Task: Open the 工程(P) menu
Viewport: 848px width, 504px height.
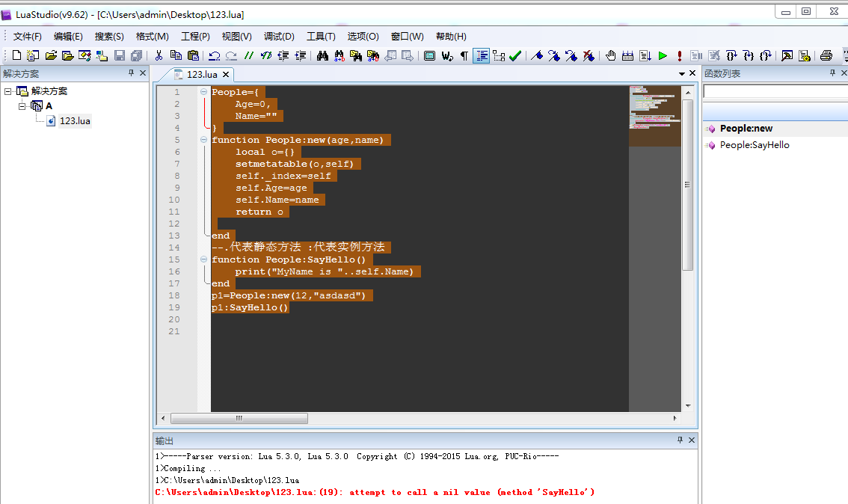Action: 195,36
